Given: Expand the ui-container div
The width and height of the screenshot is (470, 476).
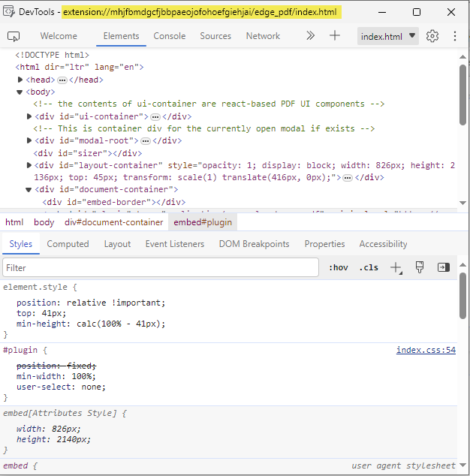Looking at the screenshot, I should pos(29,116).
